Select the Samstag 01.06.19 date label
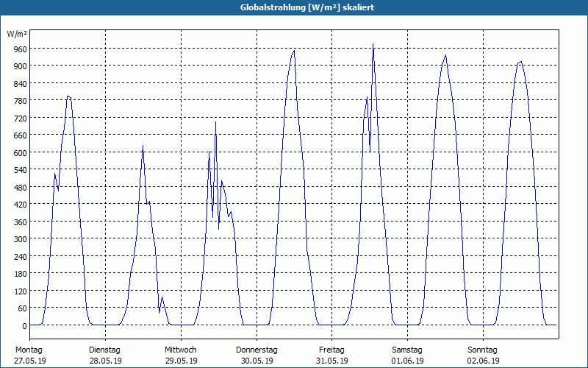The image size is (588, 368). click(x=407, y=355)
